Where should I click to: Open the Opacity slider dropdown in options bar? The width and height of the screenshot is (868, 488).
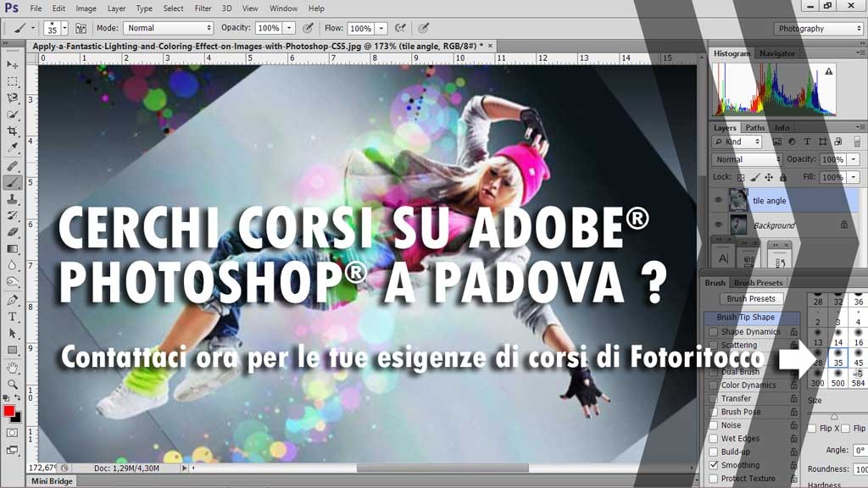(x=289, y=28)
